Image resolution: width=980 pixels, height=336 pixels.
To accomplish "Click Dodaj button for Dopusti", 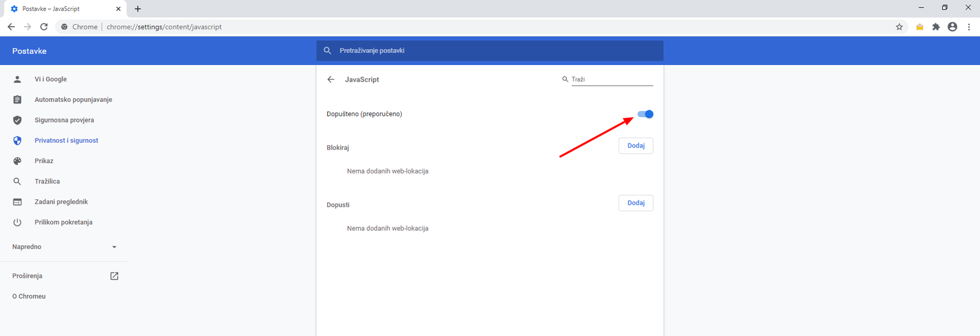I will pos(636,203).
